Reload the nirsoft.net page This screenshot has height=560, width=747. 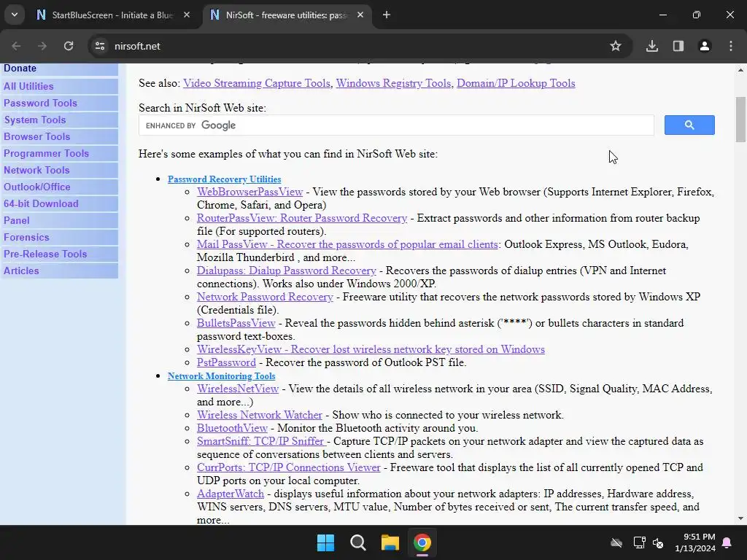[69, 46]
